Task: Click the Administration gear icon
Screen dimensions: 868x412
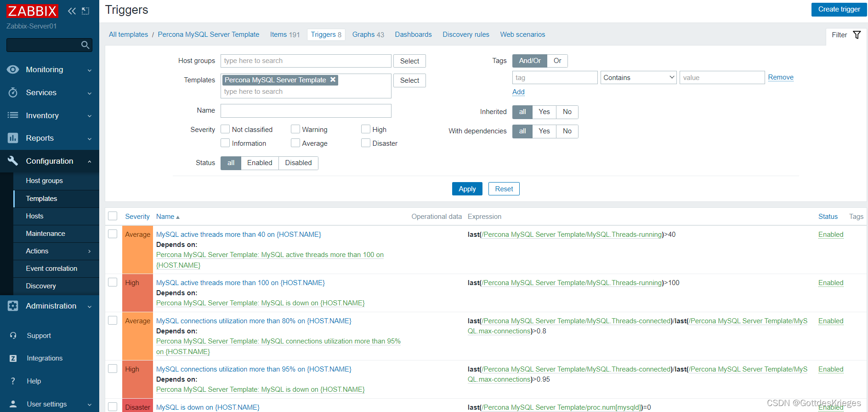Action: click(13, 306)
